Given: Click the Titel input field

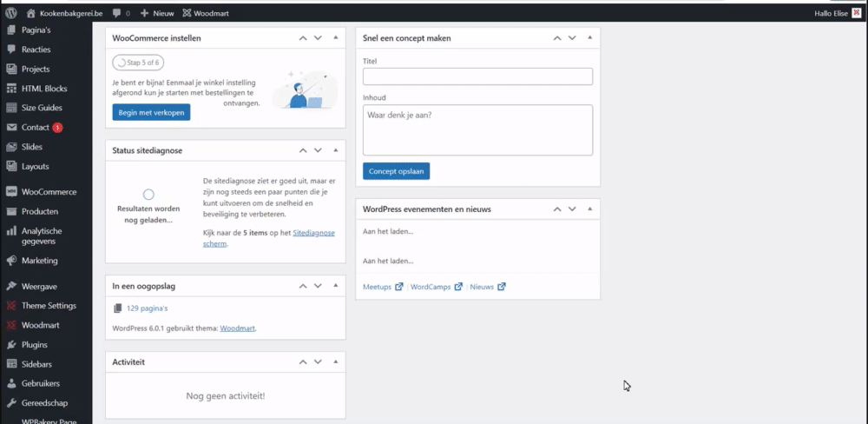Looking at the screenshot, I should point(477,76).
